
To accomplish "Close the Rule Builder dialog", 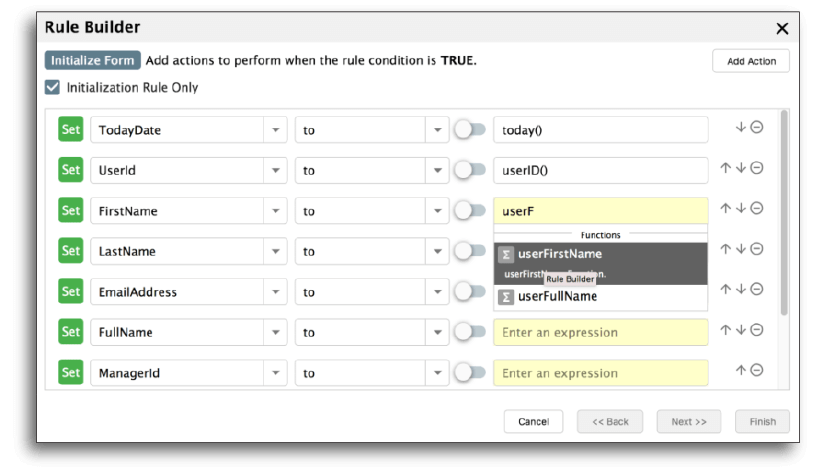I will pyautogui.click(x=782, y=28).
